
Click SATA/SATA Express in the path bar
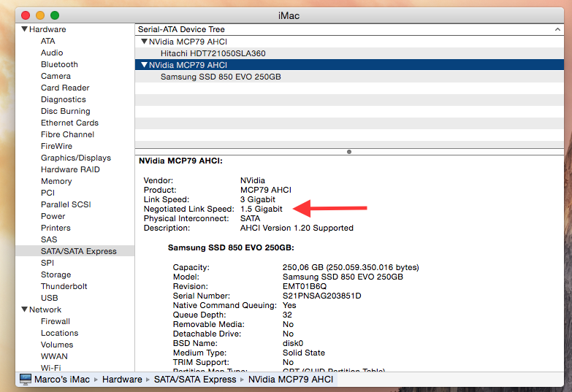point(195,380)
